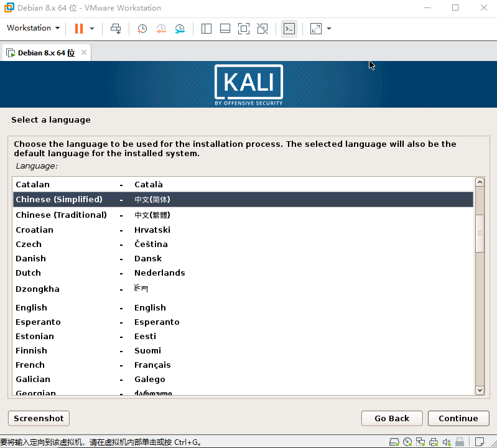Select French in the language list
The image size is (497, 448).
pos(243,365)
